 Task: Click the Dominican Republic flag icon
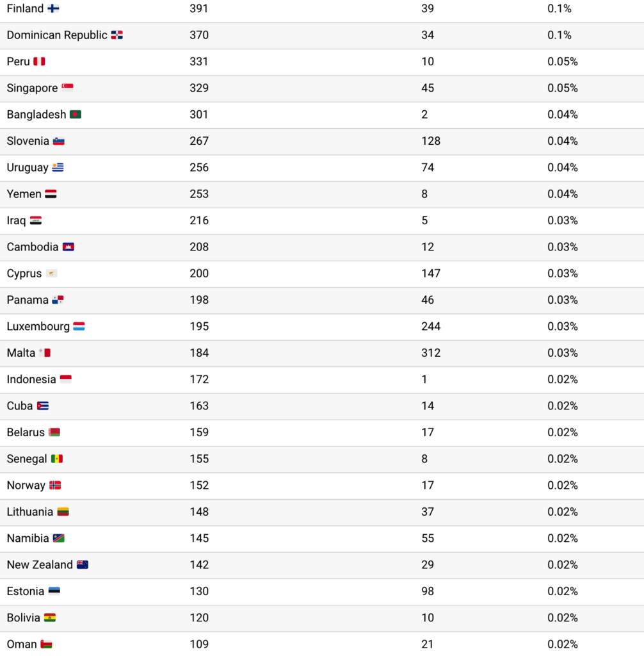117,35
